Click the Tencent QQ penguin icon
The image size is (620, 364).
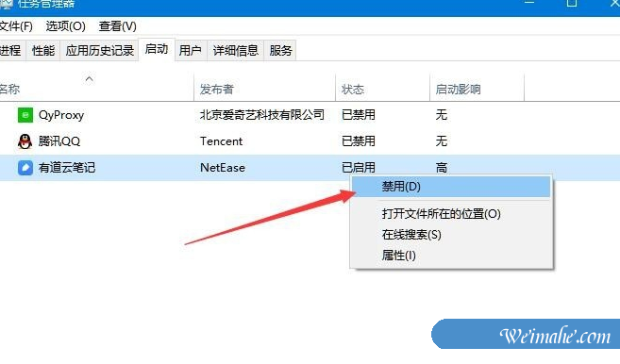25,141
